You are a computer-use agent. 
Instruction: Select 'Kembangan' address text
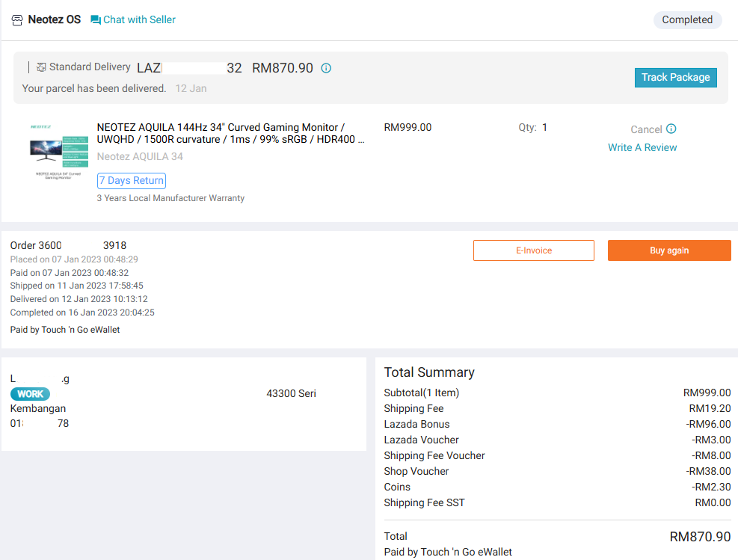[x=38, y=408]
